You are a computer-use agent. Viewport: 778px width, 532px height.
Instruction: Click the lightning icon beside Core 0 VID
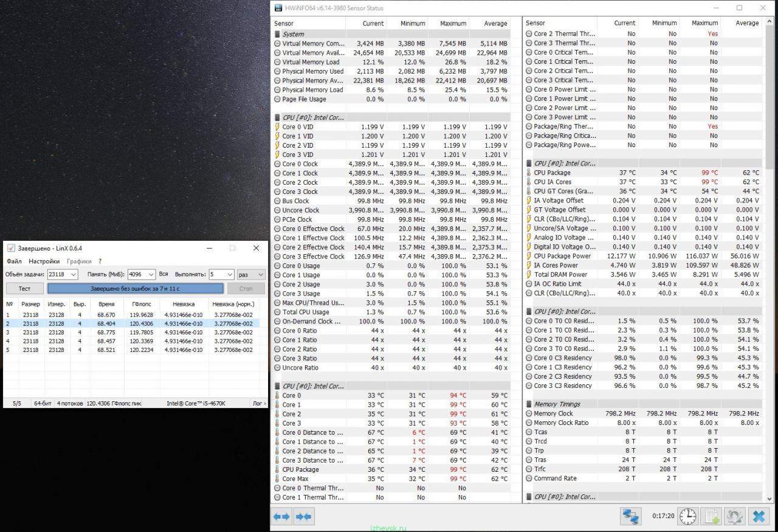pyautogui.click(x=278, y=127)
